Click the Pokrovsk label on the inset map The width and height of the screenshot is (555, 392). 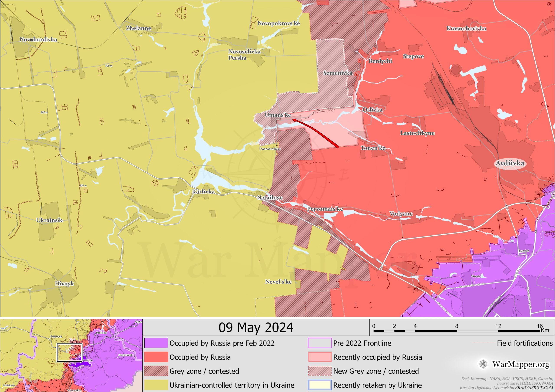click(x=56, y=336)
